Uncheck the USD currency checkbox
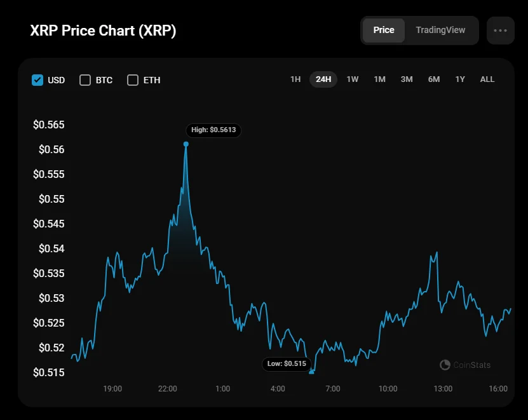The image size is (528, 420). click(37, 80)
